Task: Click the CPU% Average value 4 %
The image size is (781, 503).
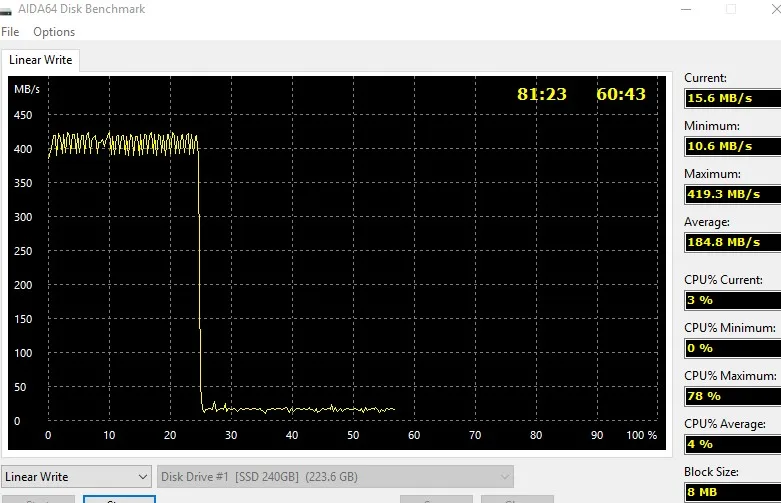Action: tap(733, 444)
